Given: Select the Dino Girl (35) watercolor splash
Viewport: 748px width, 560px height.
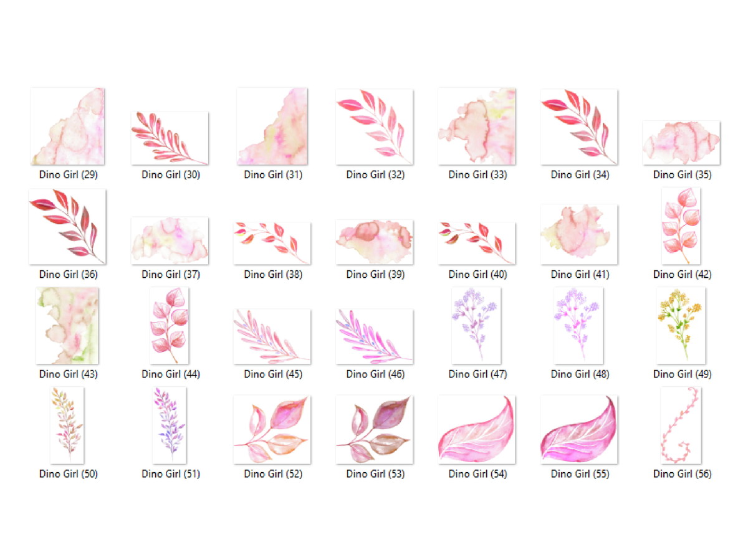Looking at the screenshot, I should [681, 143].
